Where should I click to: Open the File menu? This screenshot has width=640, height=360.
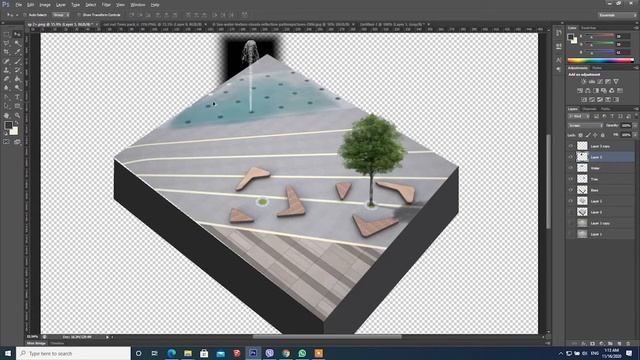[19, 5]
